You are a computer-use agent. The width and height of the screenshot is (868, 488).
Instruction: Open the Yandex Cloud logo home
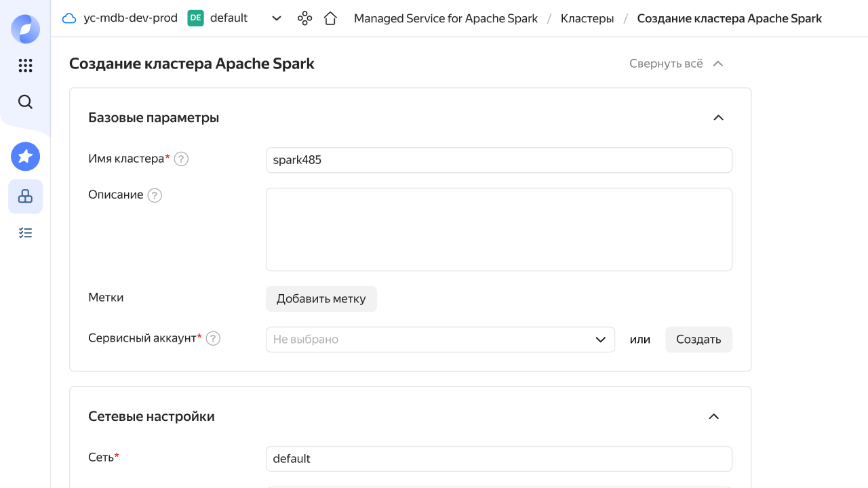pos(26,28)
